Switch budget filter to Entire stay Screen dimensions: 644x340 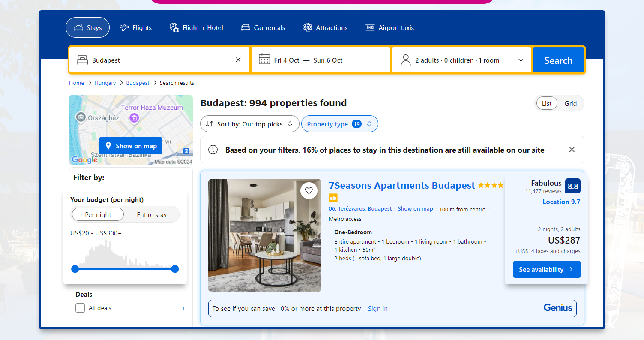152,214
